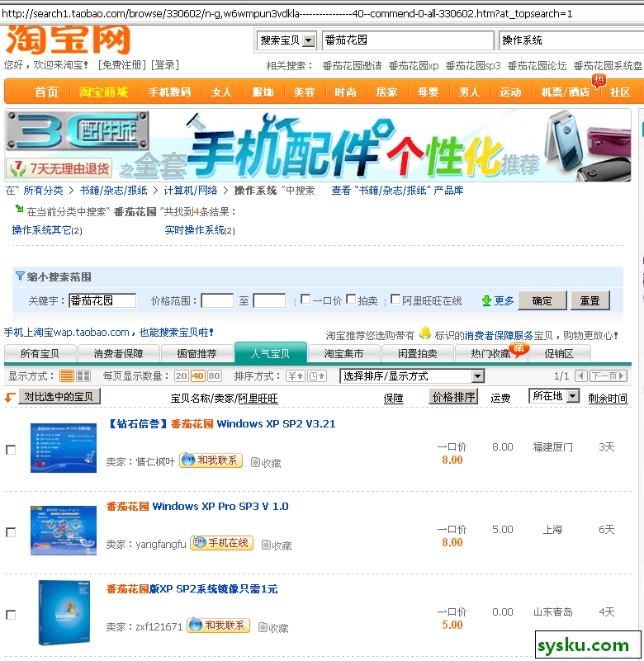644x661 pixels.
Task: Open 番茄花园 Windows XP Pro SP3 V 1.0 listing
Action: coord(197,507)
